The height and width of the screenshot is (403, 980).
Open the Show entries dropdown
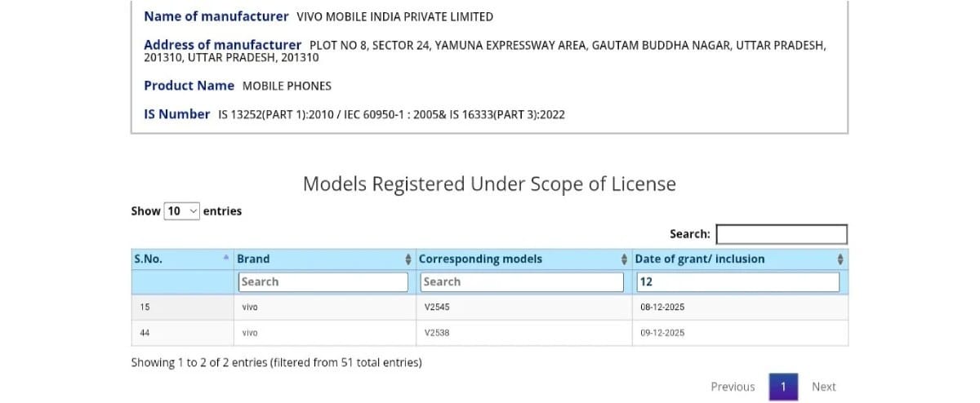pyautogui.click(x=182, y=210)
